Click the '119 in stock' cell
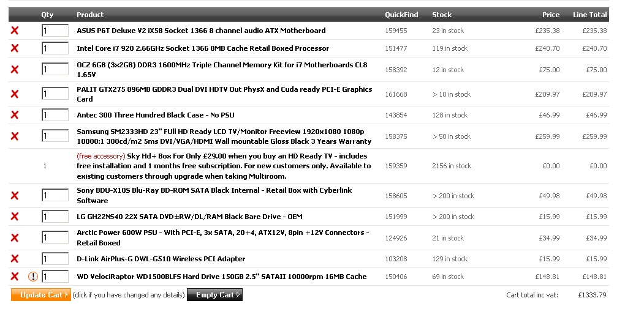Image resolution: width=644 pixels, height=309 pixels. tap(450, 48)
